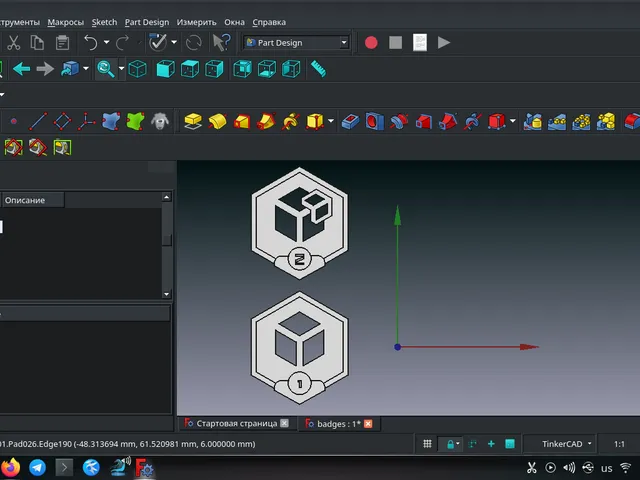Screen dimensions: 640x480
Task: Open the Sketch menu
Action: tap(104, 22)
